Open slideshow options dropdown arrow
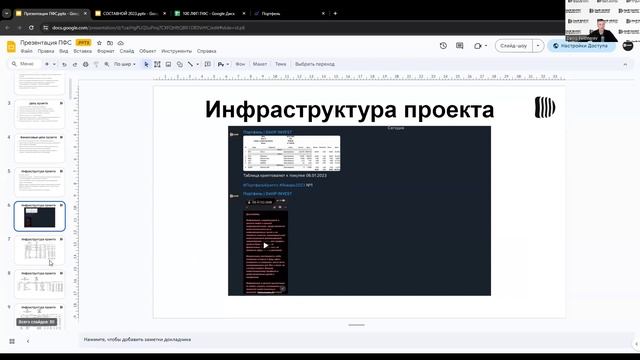 pos(538,46)
